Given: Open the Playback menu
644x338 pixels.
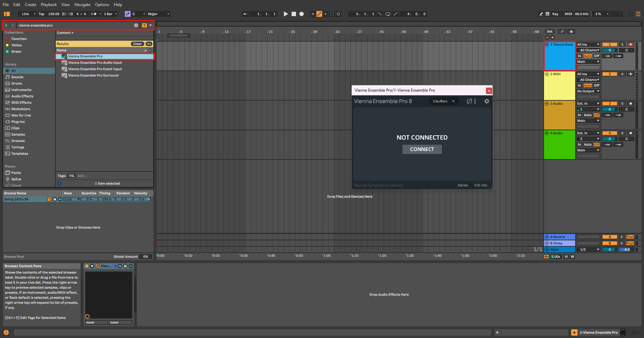Looking at the screenshot, I should [49, 5].
